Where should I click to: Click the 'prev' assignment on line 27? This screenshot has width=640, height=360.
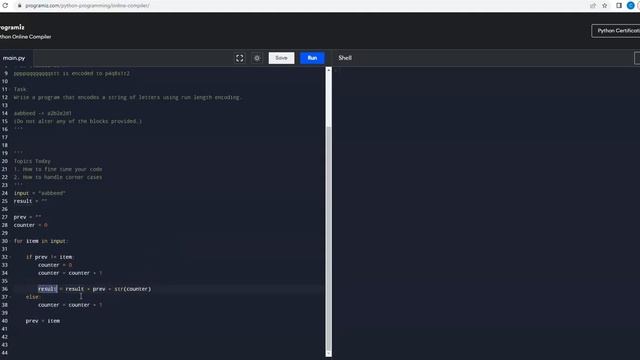[x=27, y=217]
